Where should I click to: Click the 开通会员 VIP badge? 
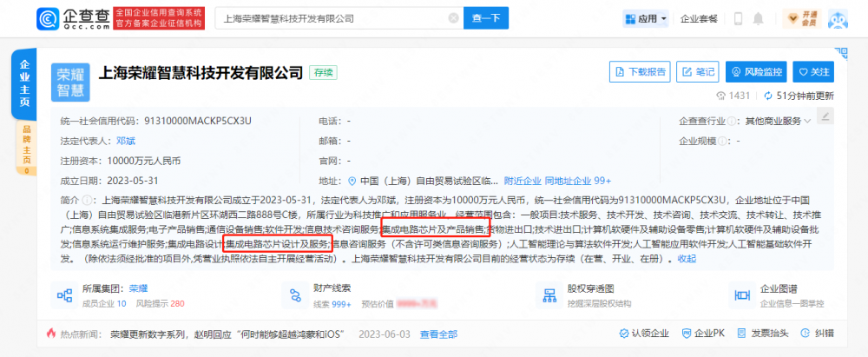coord(801,18)
